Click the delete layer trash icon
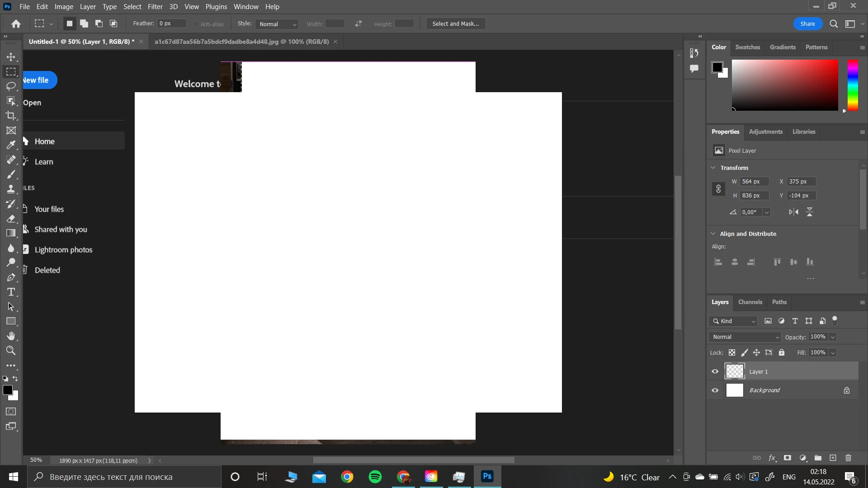This screenshot has width=868, height=488. pos(848,458)
